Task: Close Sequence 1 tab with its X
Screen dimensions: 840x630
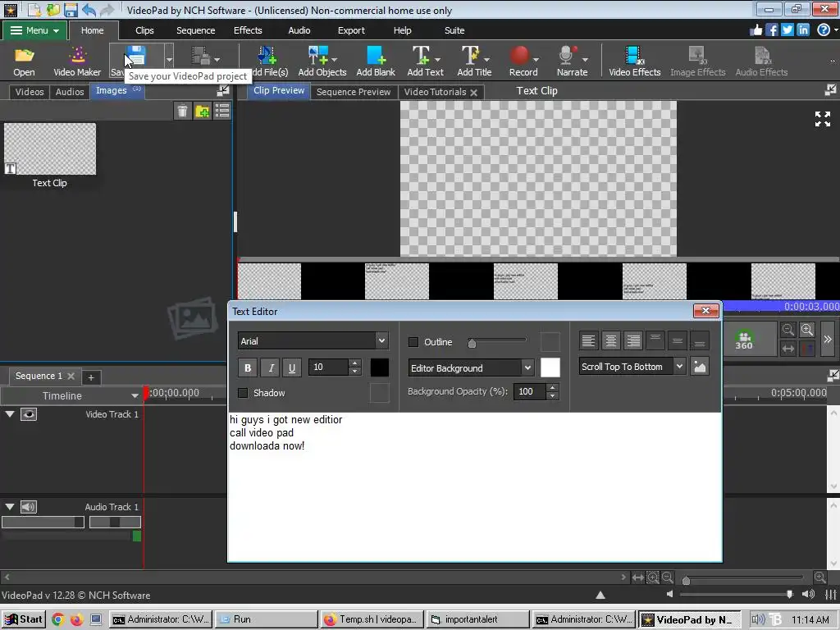Action: tap(71, 376)
